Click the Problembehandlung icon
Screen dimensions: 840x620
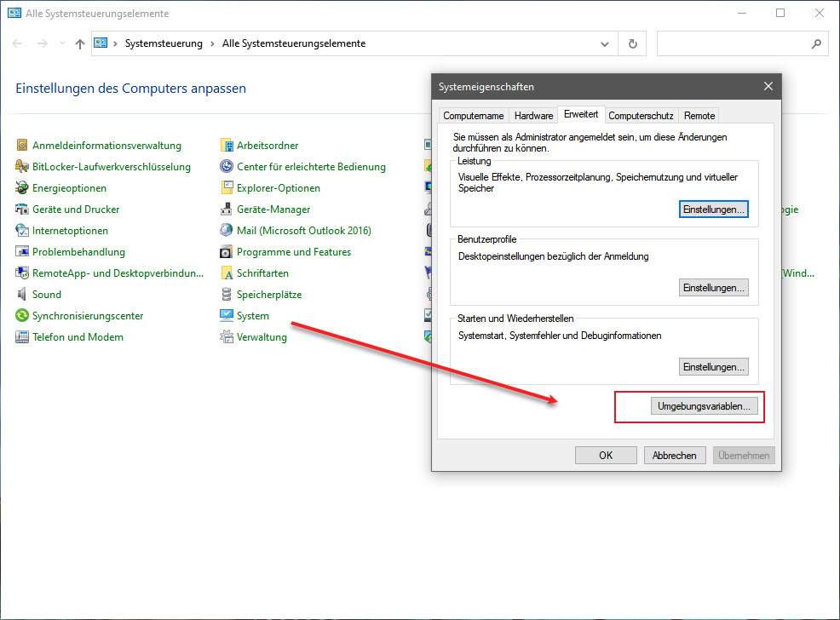point(22,251)
